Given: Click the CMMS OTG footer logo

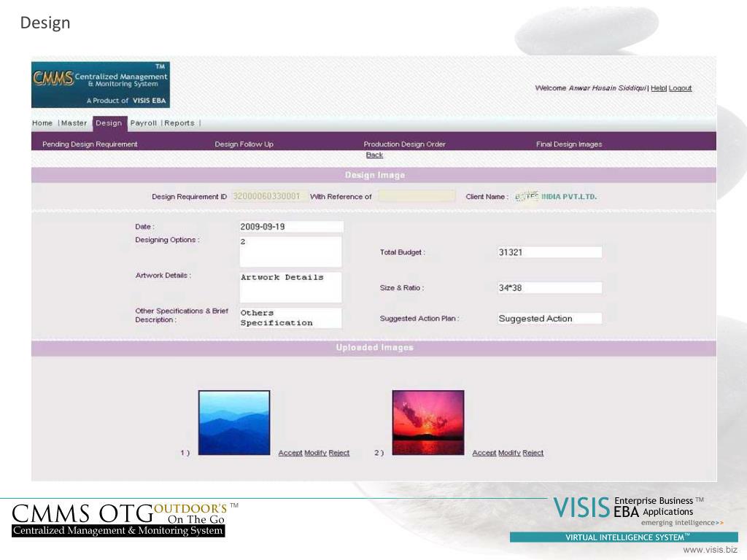Looking at the screenshot, I should tap(125, 520).
